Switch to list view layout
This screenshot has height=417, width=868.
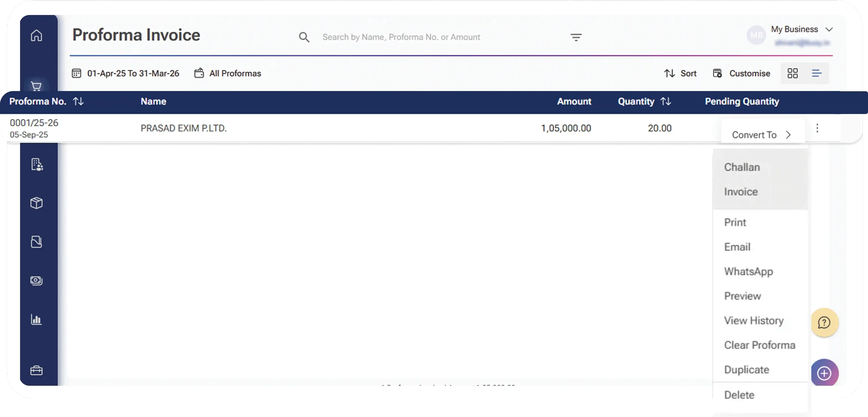(x=816, y=73)
